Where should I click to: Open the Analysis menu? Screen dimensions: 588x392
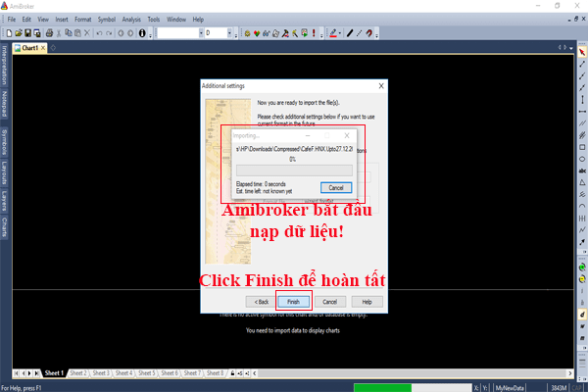[131, 20]
